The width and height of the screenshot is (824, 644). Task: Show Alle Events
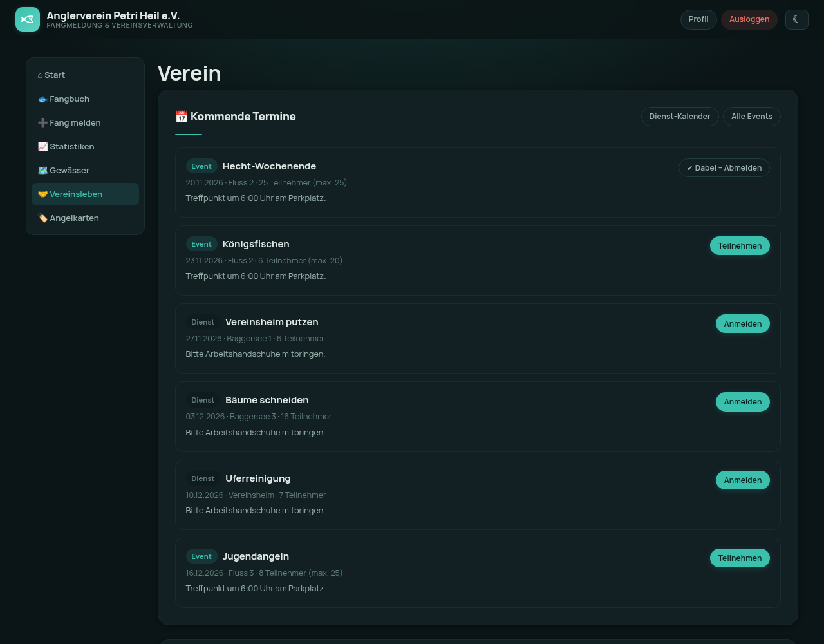[752, 117]
